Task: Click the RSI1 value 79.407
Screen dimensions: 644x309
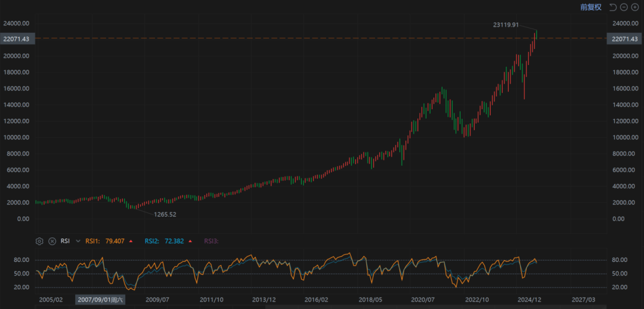Action: (115, 241)
